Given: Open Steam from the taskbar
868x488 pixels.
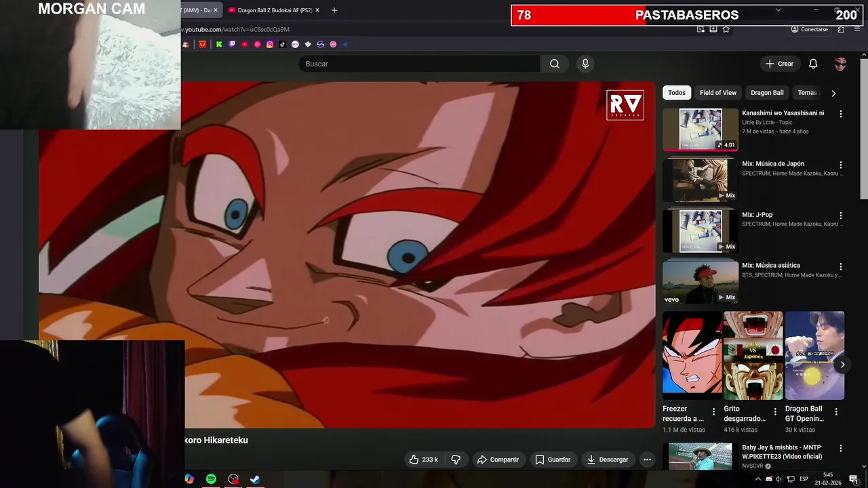Looking at the screenshot, I should pyautogui.click(x=255, y=479).
